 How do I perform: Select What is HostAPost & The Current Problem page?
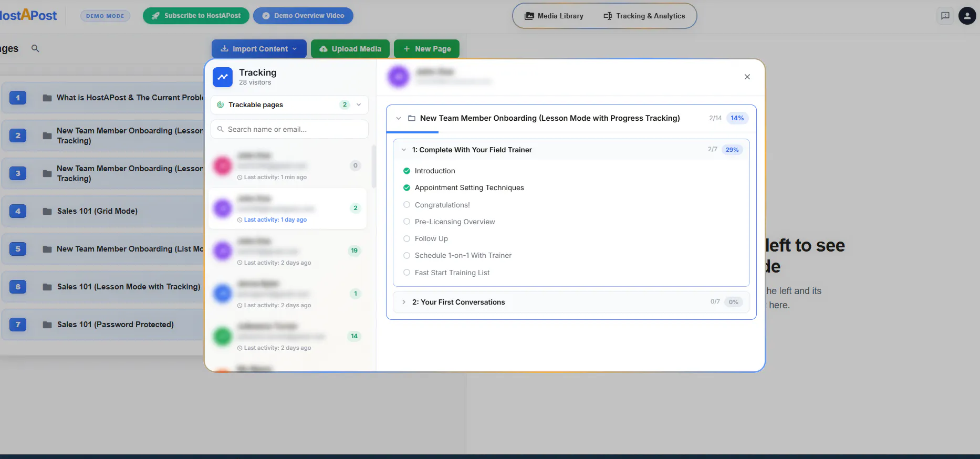[102, 98]
